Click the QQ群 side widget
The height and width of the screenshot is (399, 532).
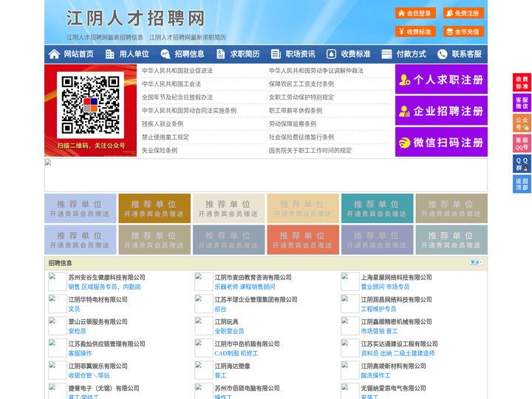[522, 164]
